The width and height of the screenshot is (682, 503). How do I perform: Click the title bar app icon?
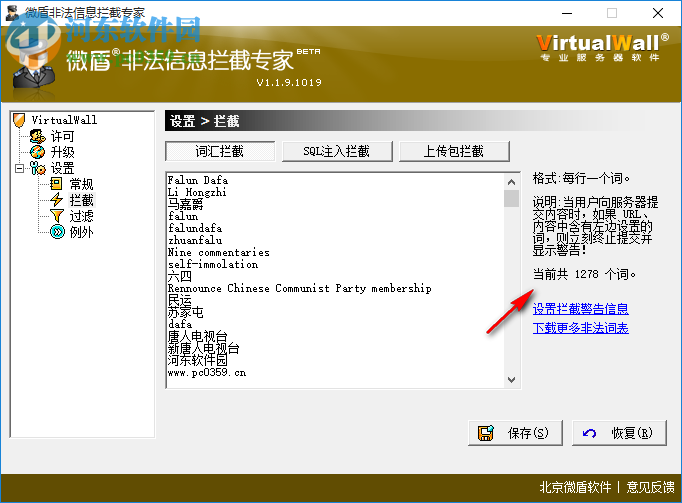click(12, 13)
